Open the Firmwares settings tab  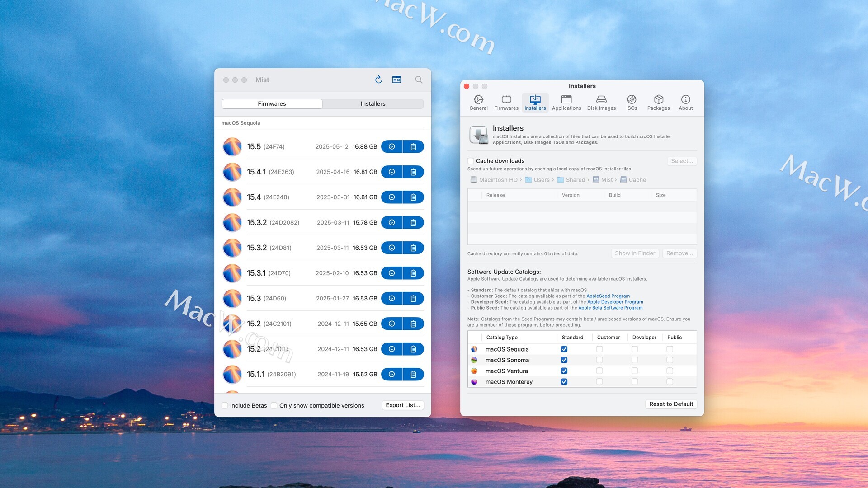point(506,103)
